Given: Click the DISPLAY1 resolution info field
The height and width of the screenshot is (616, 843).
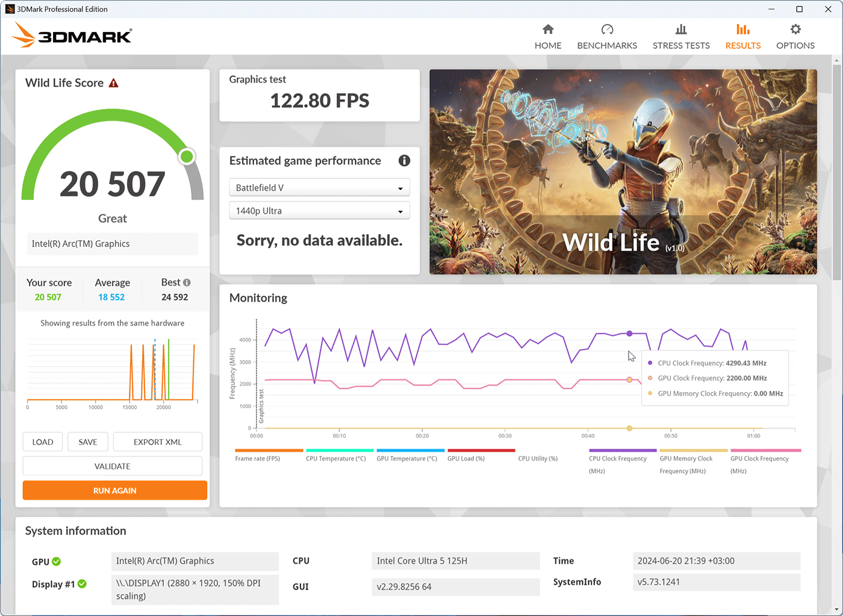Looking at the screenshot, I should pyautogui.click(x=195, y=590).
